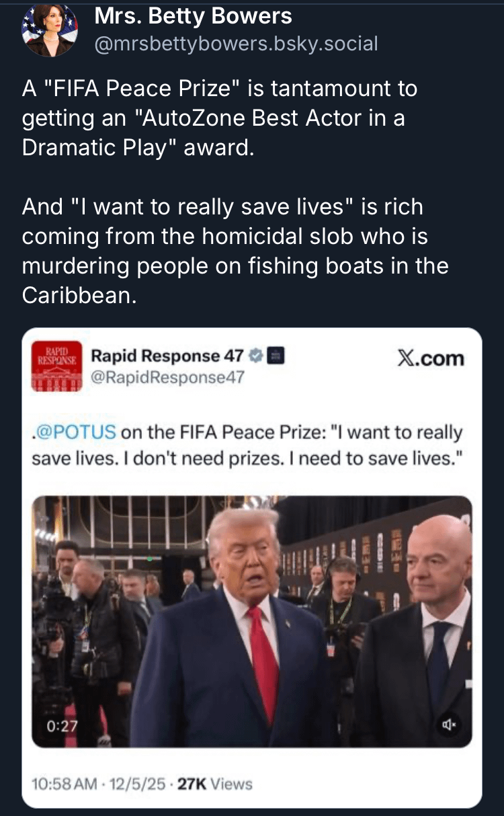Click the X.com logo label
The height and width of the screenshot is (816, 504).
[431, 358]
